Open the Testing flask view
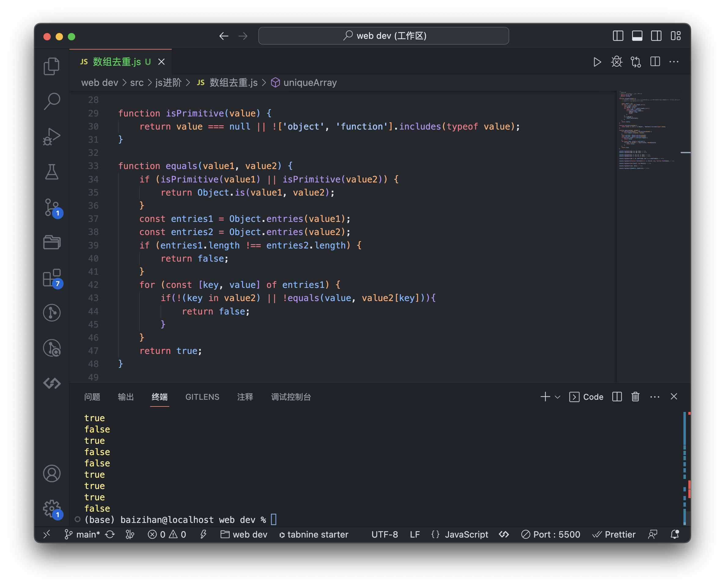Viewport: 725px width, 588px height. (51, 172)
